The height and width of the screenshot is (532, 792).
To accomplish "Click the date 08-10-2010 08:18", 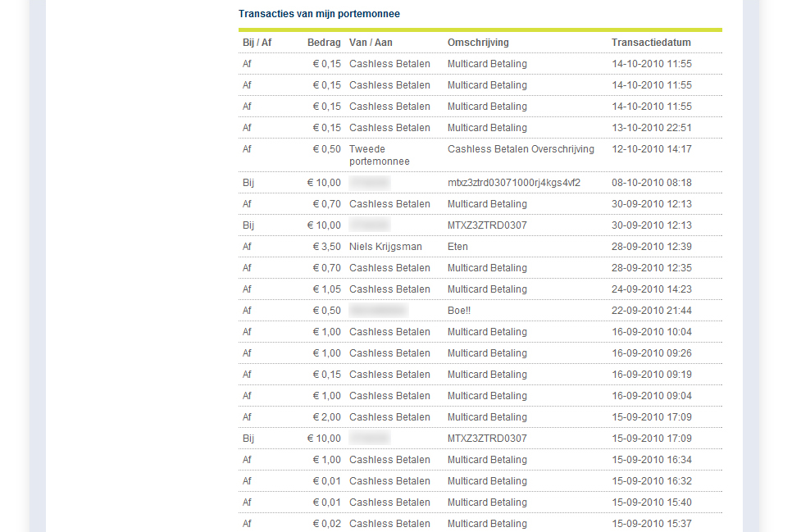I will 652,183.
